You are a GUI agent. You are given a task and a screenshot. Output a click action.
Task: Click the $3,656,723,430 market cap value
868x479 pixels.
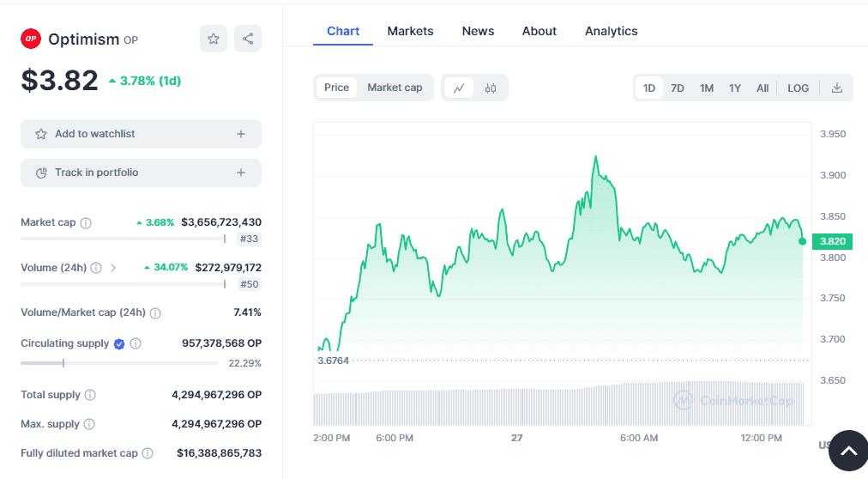click(221, 222)
